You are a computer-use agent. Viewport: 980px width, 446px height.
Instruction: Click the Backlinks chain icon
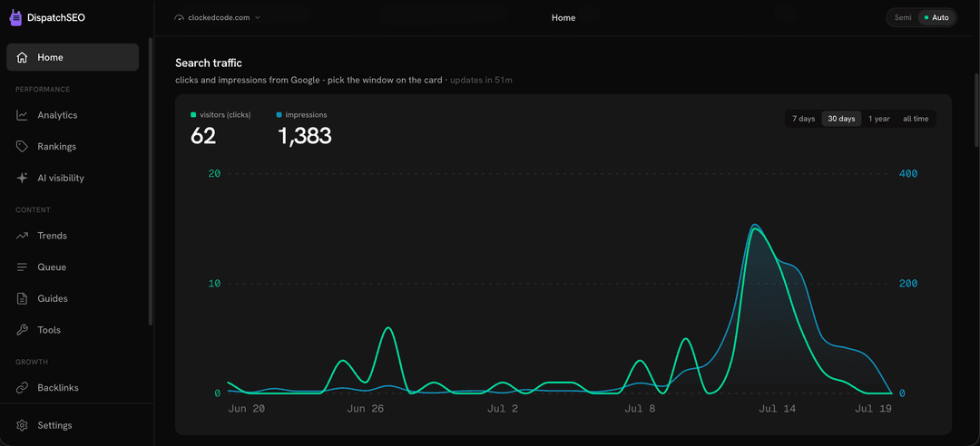coord(22,388)
